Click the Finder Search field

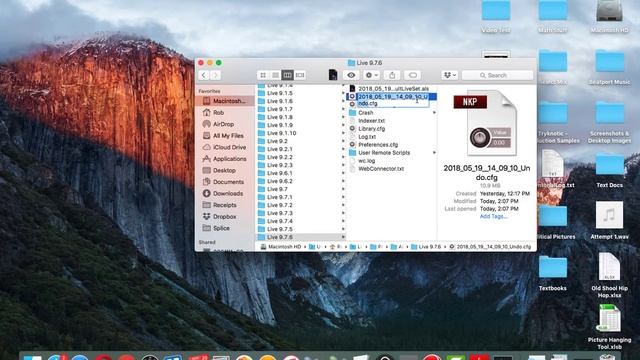pos(498,75)
